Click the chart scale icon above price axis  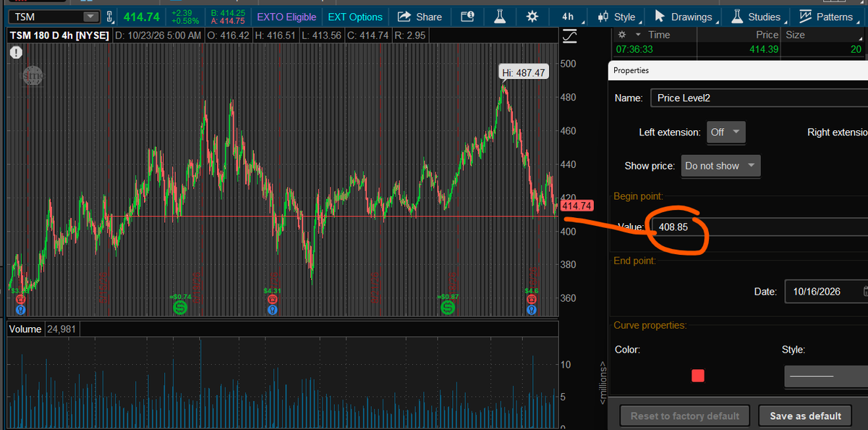[570, 35]
